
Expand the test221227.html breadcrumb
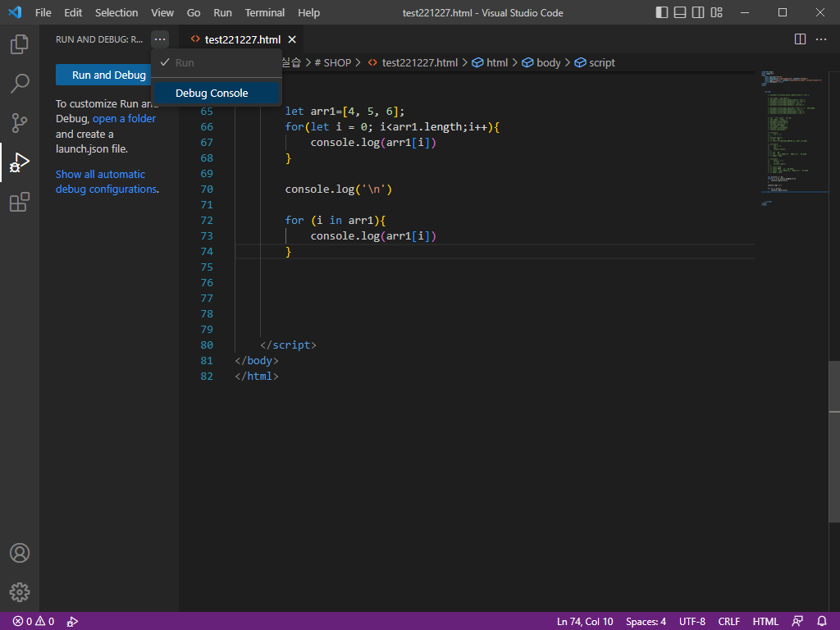(x=413, y=62)
